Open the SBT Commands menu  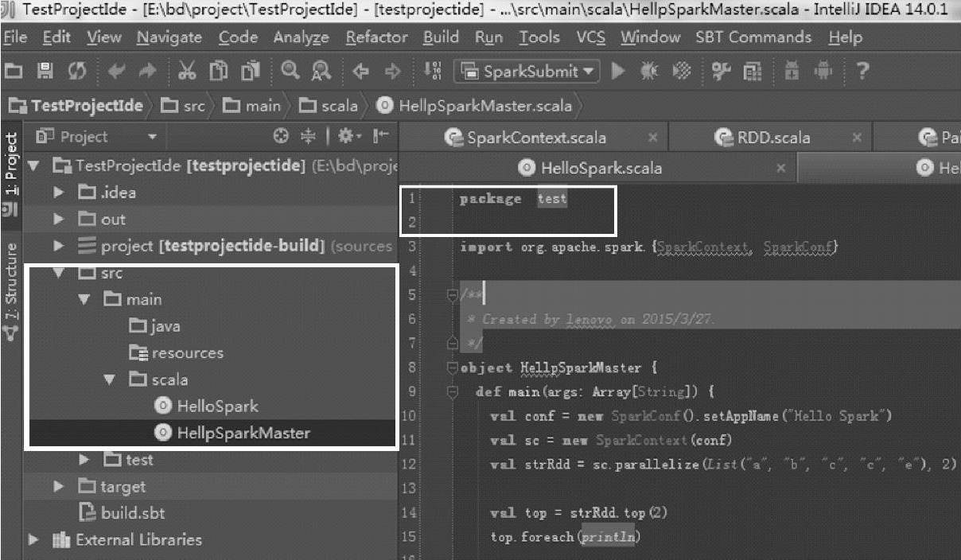tap(753, 37)
